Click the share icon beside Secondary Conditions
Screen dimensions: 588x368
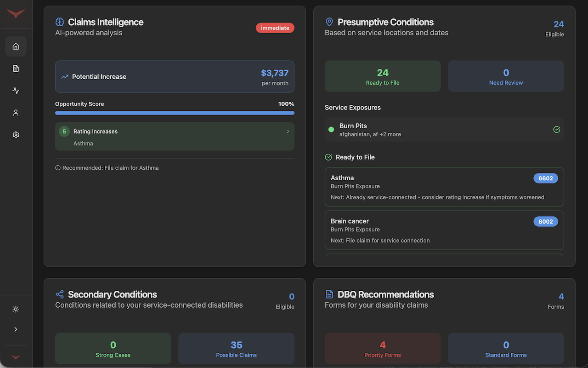pyautogui.click(x=60, y=294)
